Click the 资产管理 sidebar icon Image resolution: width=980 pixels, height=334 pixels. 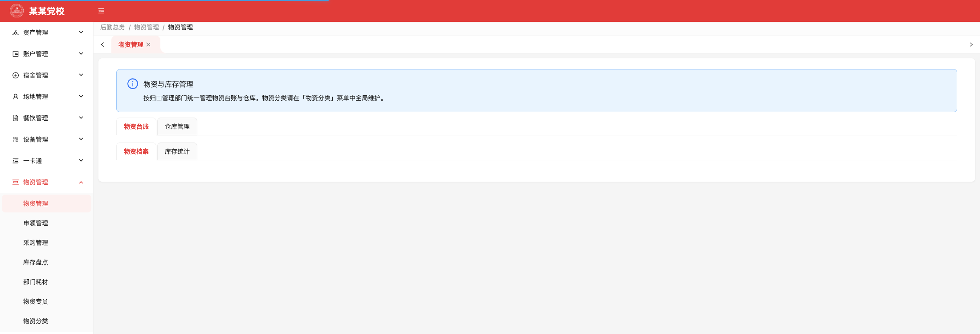(x=16, y=33)
